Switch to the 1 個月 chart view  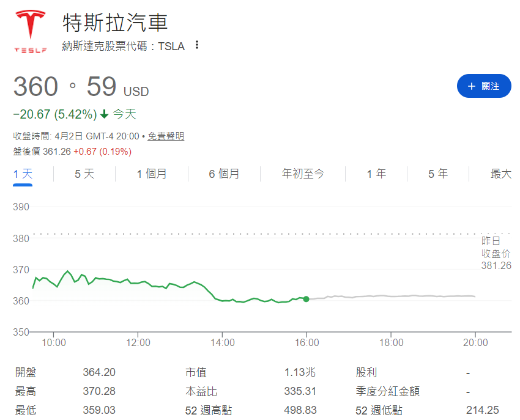[x=151, y=174]
